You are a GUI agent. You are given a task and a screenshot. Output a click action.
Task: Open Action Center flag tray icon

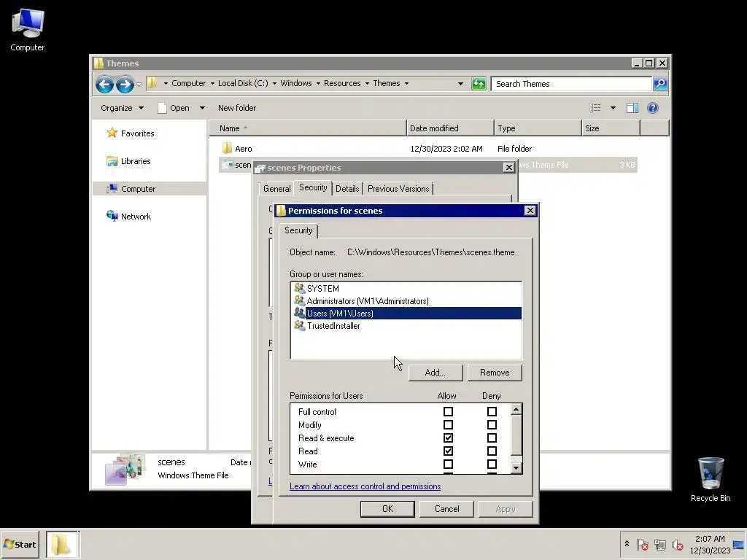[642, 544]
